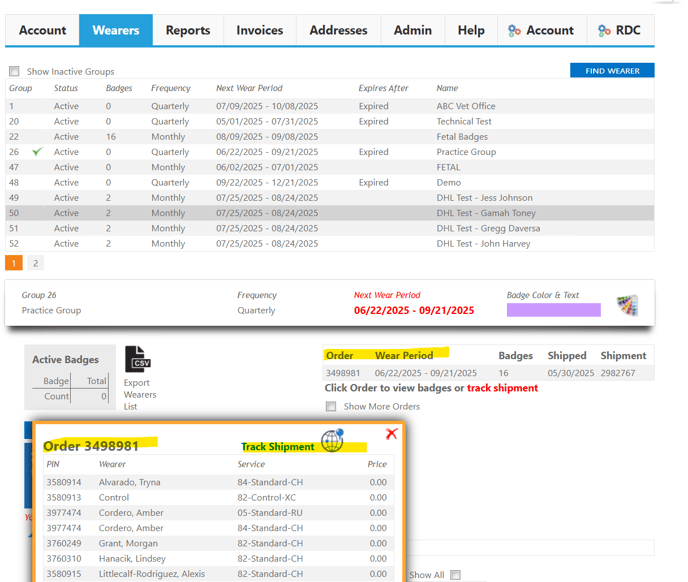Open the Help tab
The width and height of the screenshot is (688, 582).
coord(471,30)
